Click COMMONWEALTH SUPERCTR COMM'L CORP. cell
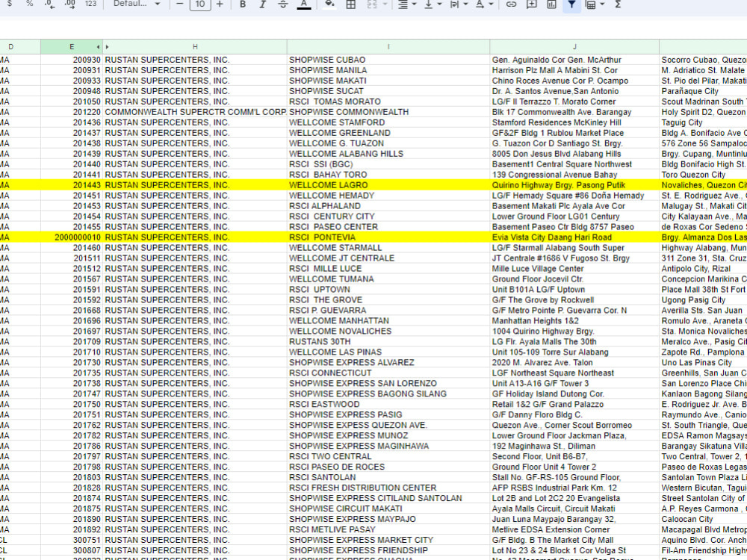 coord(195,112)
